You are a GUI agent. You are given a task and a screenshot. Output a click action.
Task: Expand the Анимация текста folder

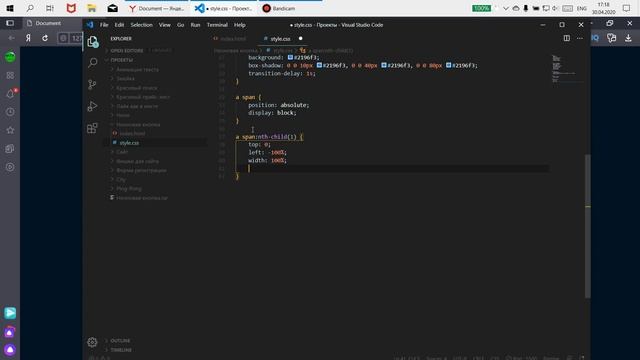(x=137, y=69)
